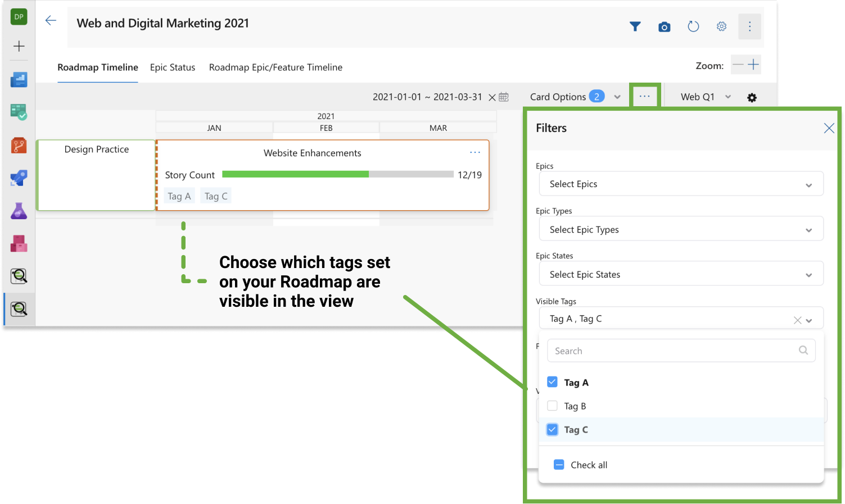Take a snapshot using the camera icon
This screenshot has height=504, width=845.
pyautogui.click(x=664, y=26)
